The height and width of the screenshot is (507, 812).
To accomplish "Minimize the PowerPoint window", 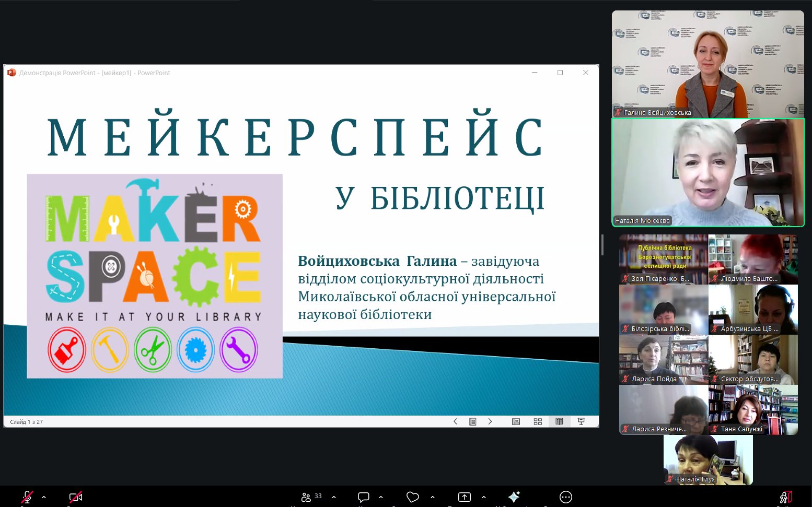I will tap(535, 73).
